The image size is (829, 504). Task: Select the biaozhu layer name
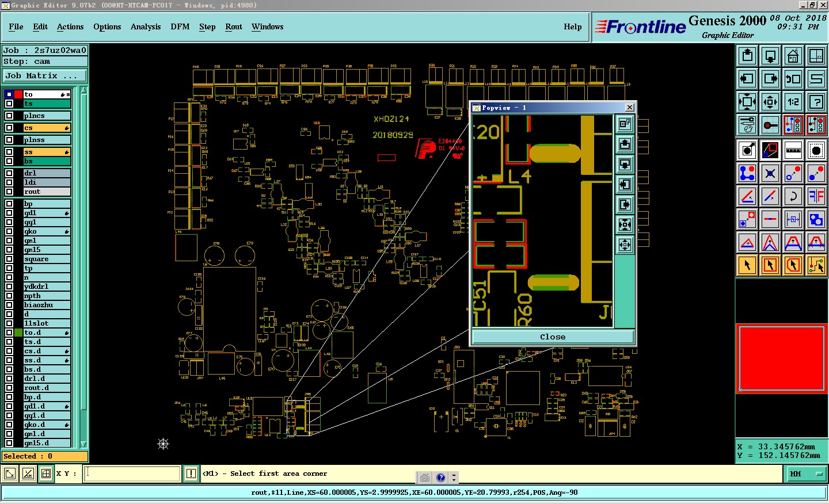point(47,305)
